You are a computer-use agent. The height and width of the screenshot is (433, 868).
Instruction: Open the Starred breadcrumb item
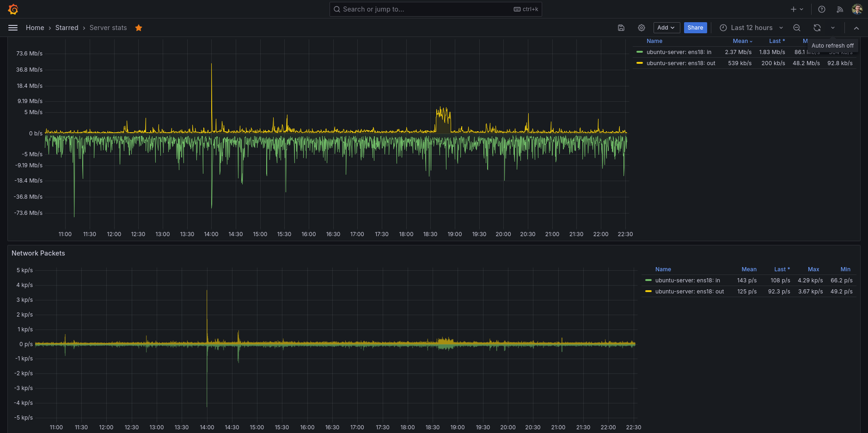click(67, 28)
